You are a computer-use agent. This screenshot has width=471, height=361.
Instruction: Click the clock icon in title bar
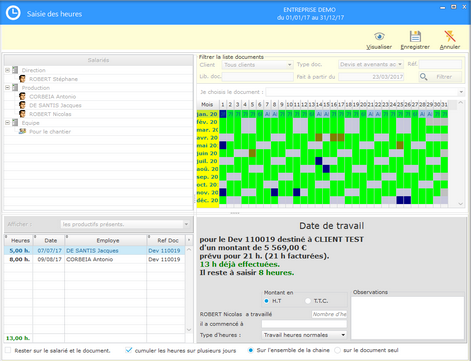[13, 13]
